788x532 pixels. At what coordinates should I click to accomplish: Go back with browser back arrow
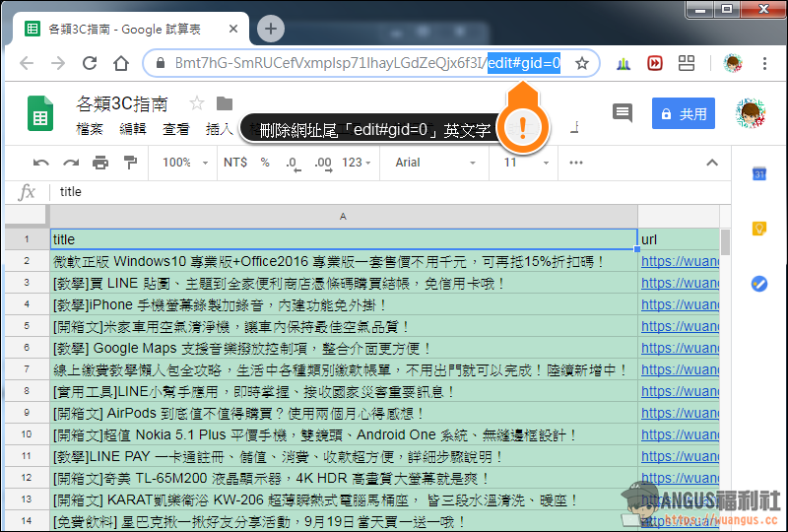coord(27,63)
